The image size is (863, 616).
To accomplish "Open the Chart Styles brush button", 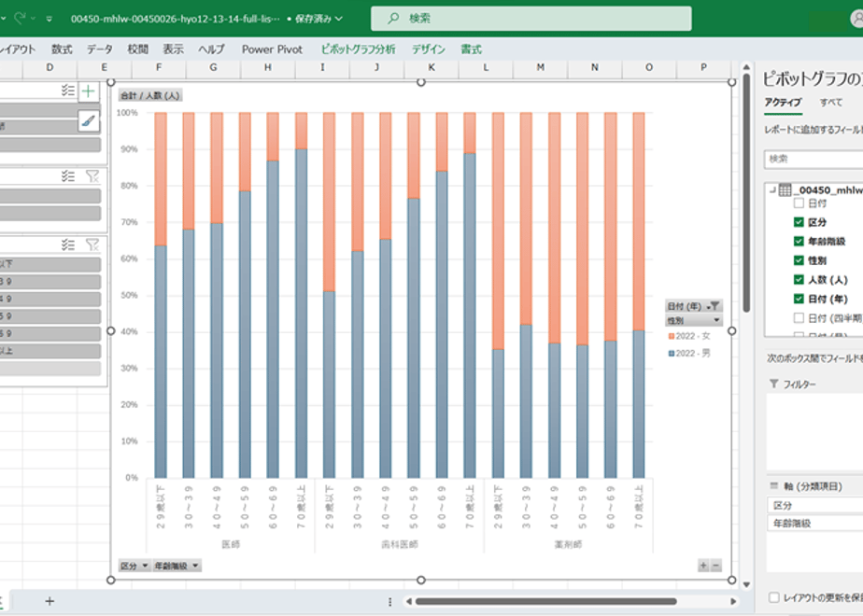I will (89, 121).
